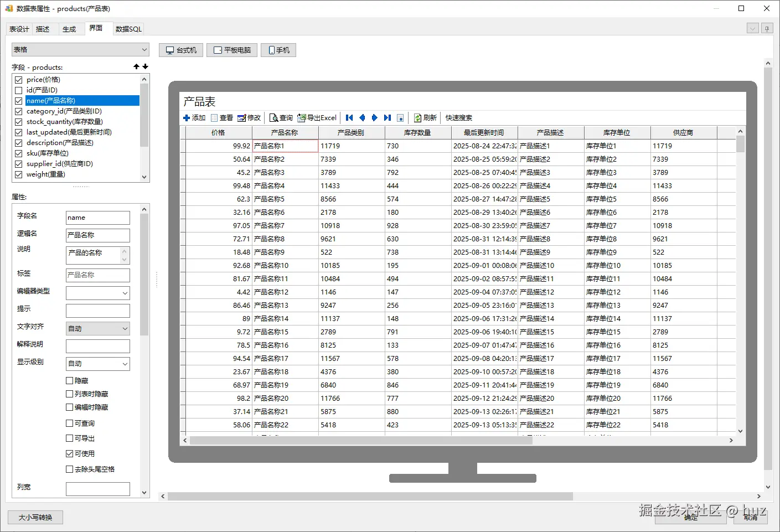Viewport: 780px width, 532px height.
Task: Click the 取消 cancel button
Action: 751,518
